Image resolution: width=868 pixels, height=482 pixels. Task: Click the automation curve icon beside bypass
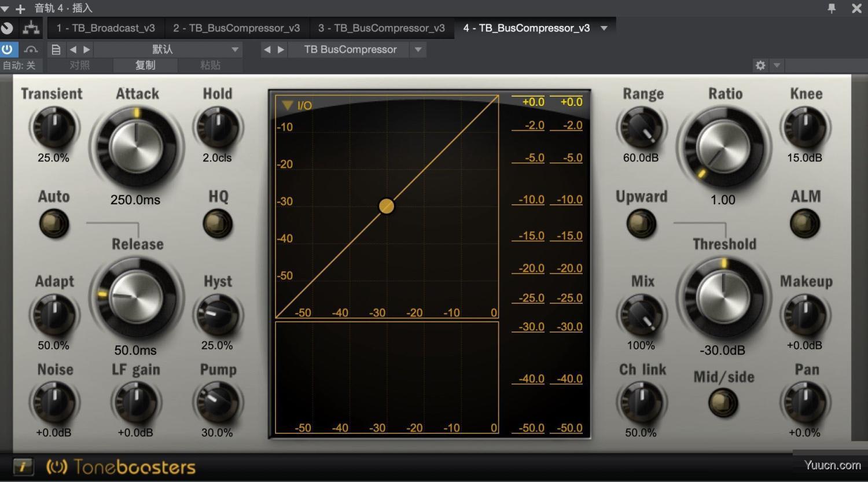(31, 49)
